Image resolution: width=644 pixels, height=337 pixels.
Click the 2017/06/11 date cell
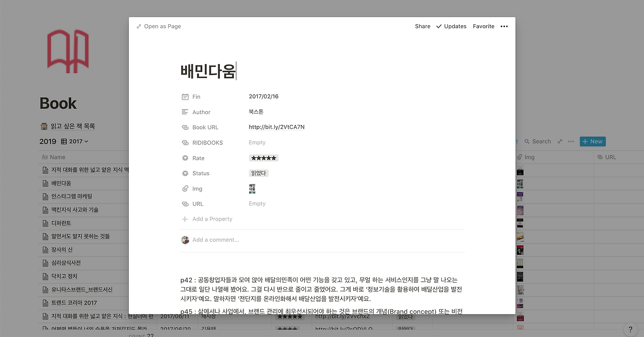click(175, 316)
